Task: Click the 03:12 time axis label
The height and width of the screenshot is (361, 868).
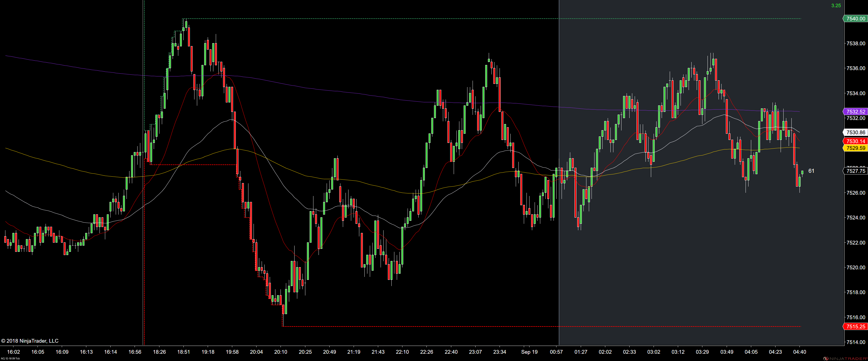Action: 678,352
